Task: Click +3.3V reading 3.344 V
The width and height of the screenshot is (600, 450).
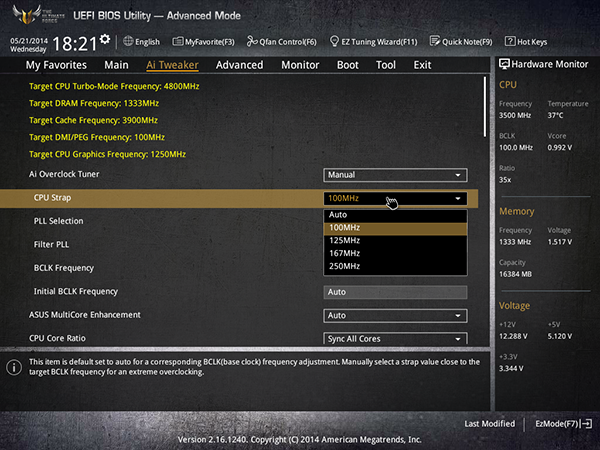Action: pyautogui.click(x=511, y=368)
